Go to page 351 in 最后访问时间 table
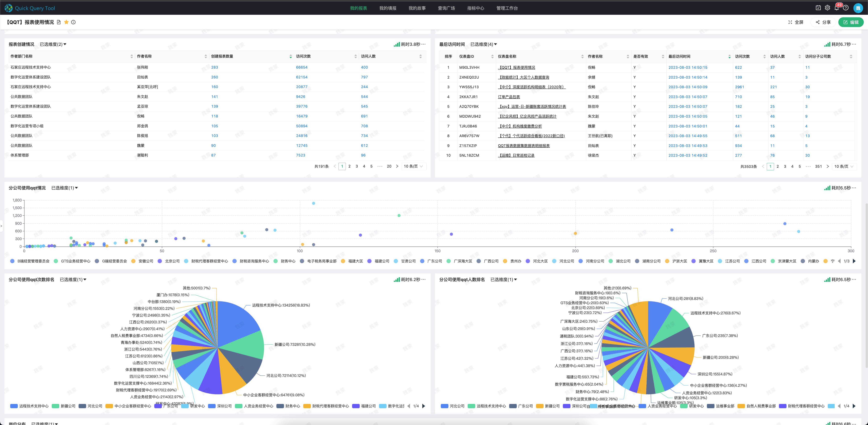 818,167
